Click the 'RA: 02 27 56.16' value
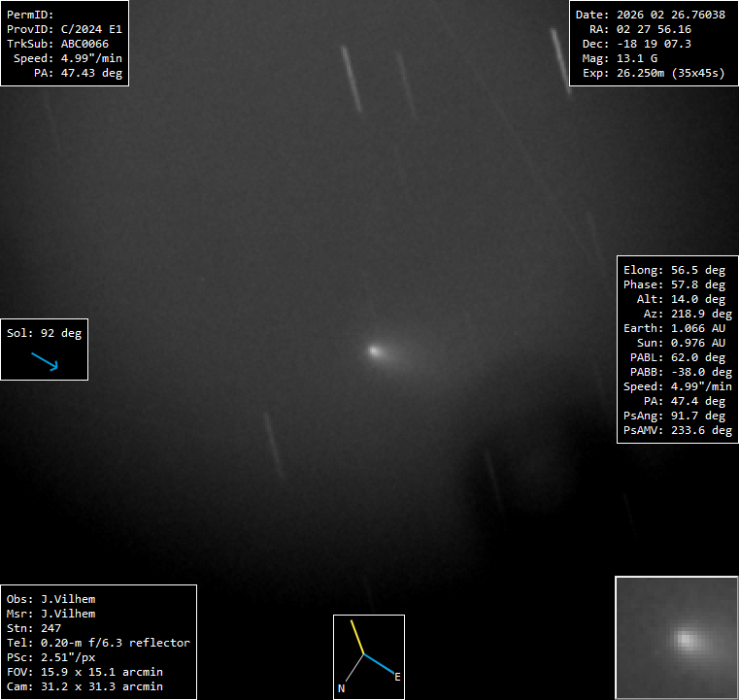This screenshot has width=739, height=700. 640,29
